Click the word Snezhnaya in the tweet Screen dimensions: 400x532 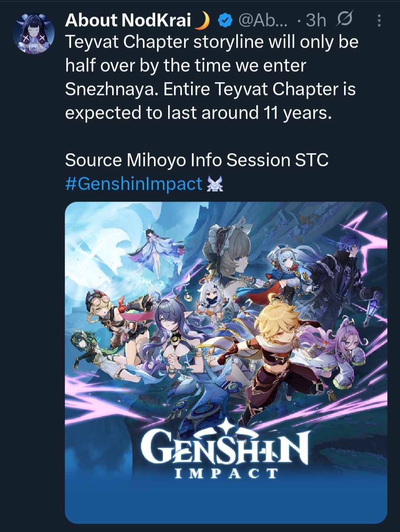[110, 89]
